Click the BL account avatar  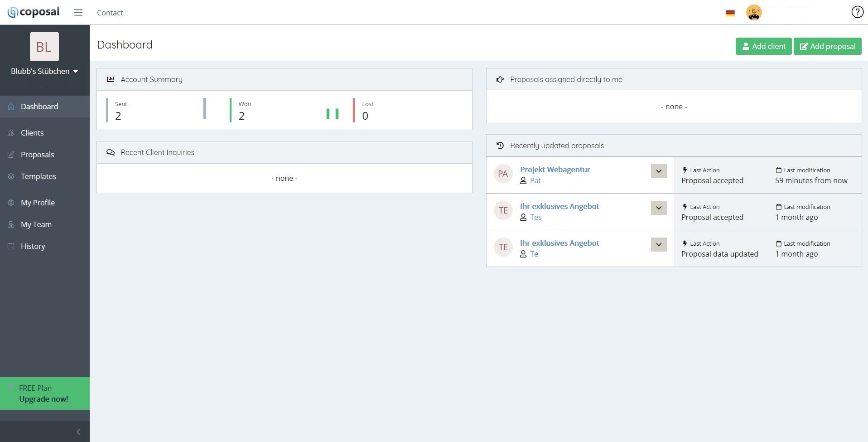click(x=44, y=47)
